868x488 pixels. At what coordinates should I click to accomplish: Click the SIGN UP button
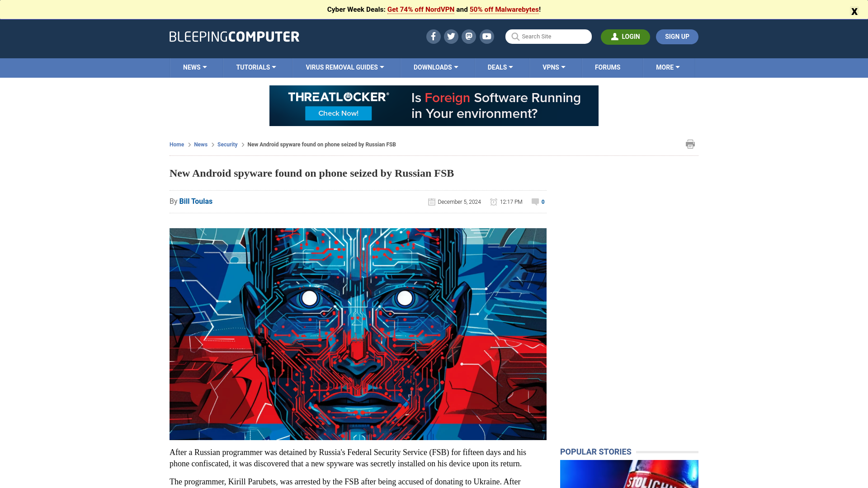click(x=677, y=36)
